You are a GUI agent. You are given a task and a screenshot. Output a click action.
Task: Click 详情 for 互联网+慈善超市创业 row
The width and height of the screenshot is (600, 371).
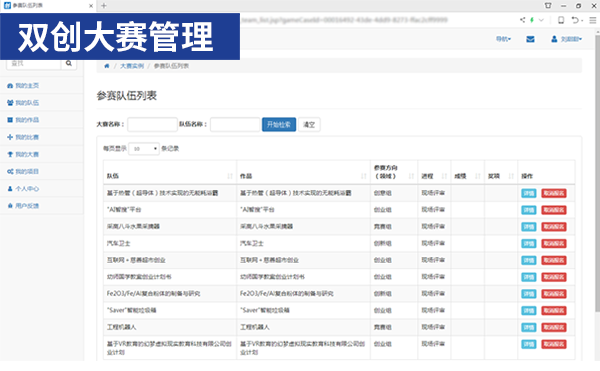tap(529, 260)
